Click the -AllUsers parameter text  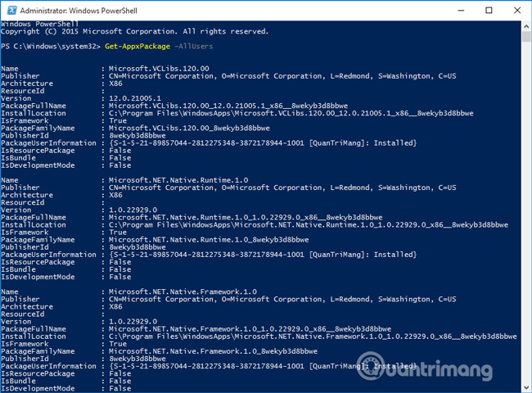pyautogui.click(x=194, y=47)
